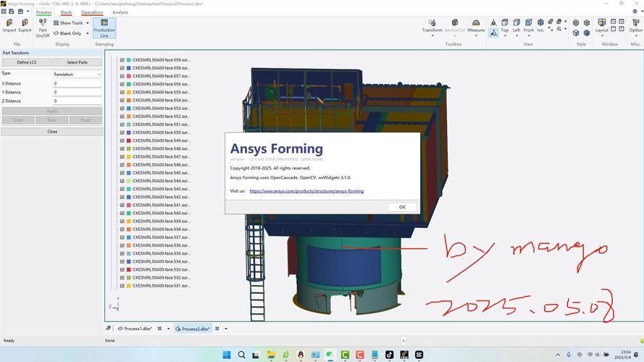Screen dimensions: 644x362
Task: Toggle Part On/Off display tool
Action: click(x=43, y=28)
